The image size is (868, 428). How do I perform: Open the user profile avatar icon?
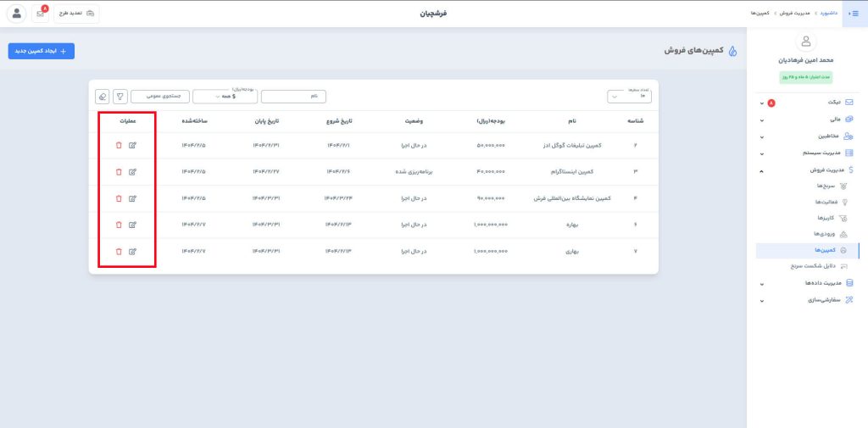pyautogui.click(x=17, y=14)
